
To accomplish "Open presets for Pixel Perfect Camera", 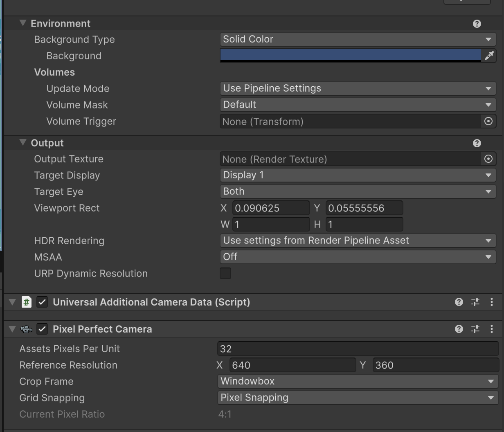I will pyautogui.click(x=475, y=329).
